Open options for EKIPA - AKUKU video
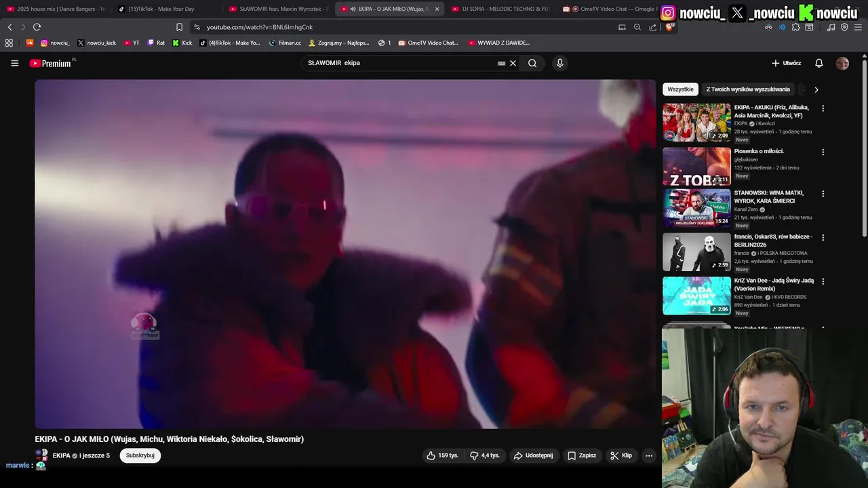 (823, 108)
